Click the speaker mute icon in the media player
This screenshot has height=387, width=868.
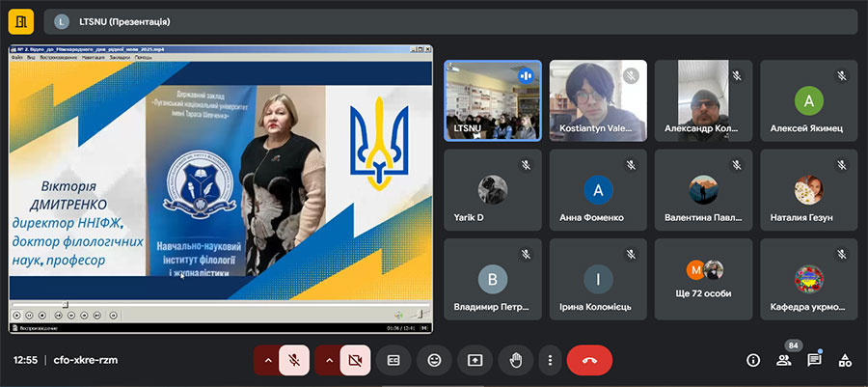click(x=398, y=315)
